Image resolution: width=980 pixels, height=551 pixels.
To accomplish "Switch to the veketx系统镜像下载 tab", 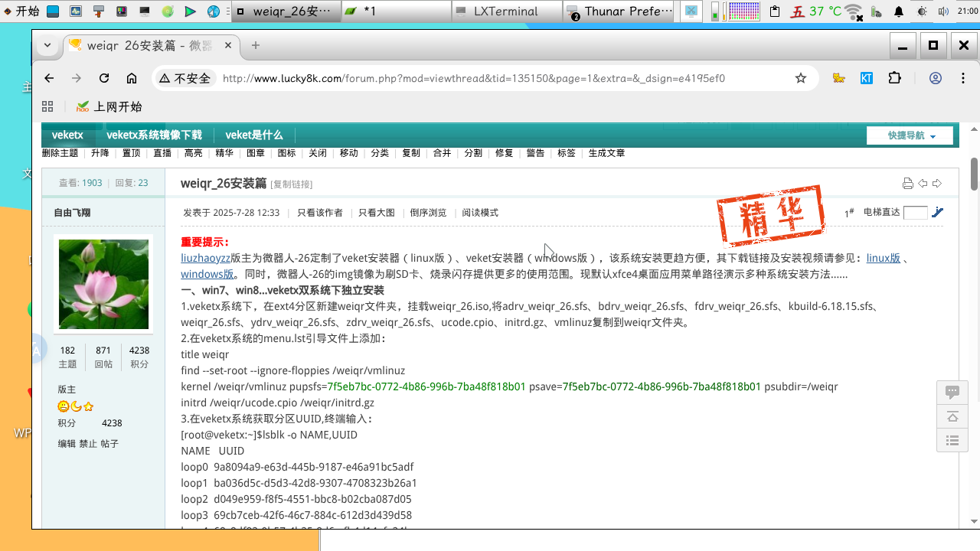I will (x=155, y=135).
